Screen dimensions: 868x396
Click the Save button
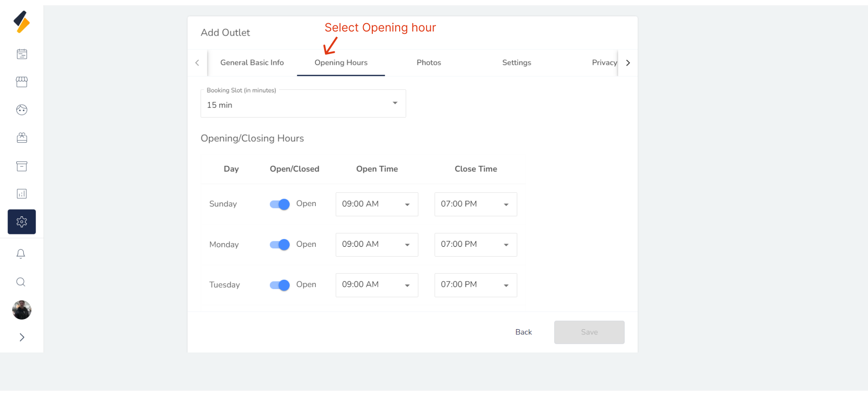(589, 332)
